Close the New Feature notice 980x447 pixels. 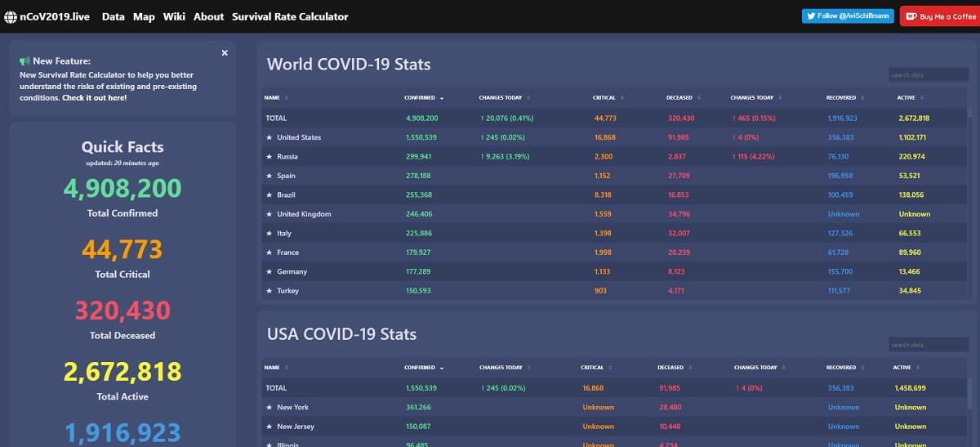point(225,53)
